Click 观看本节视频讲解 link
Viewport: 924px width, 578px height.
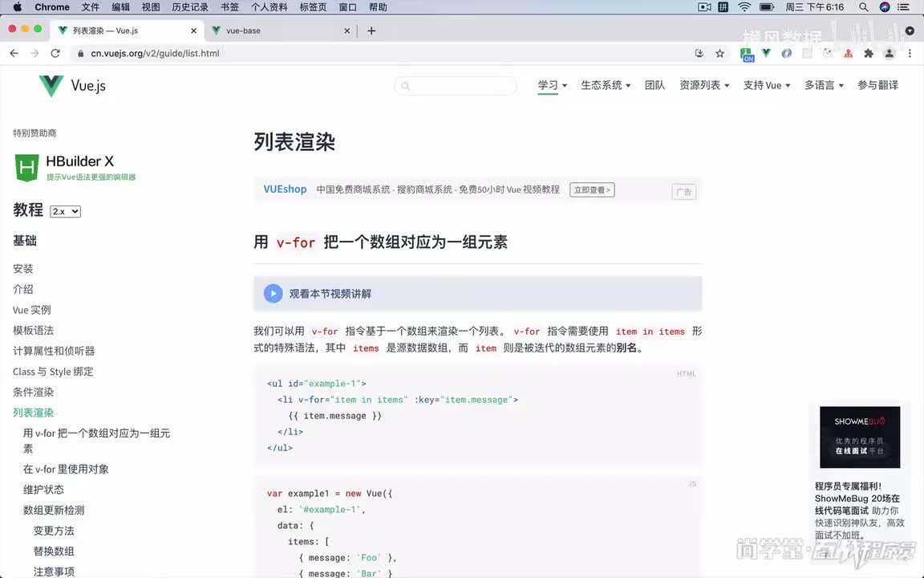(x=330, y=294)
